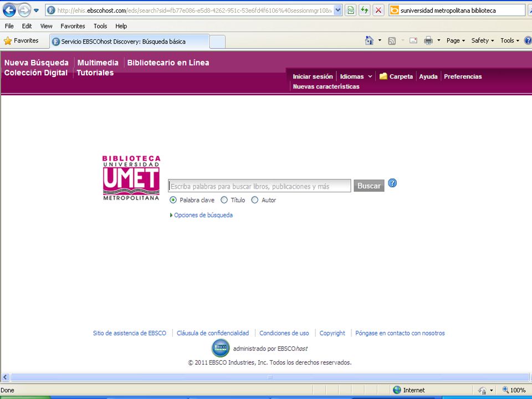
Task: Click the Carpeta folder icon
Action: tap(383, 76)
